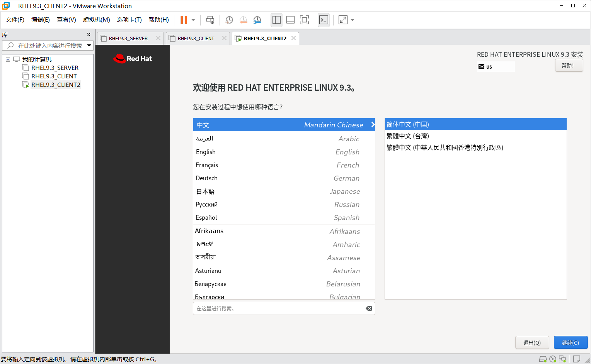Open the virtual machine console view icon
The width and height of the screenshot is (591, 364).
324,20
